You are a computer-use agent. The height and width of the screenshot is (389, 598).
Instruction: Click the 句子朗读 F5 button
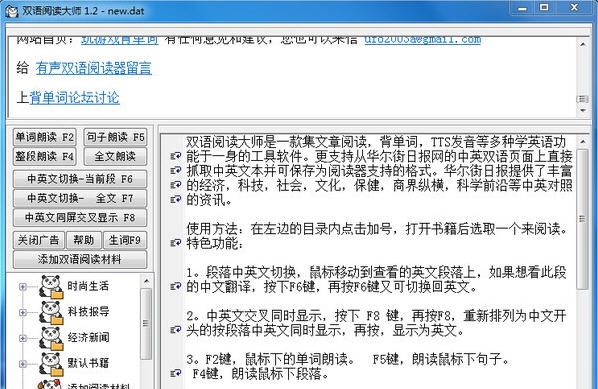pyautogui.click(x=115, y=137)
